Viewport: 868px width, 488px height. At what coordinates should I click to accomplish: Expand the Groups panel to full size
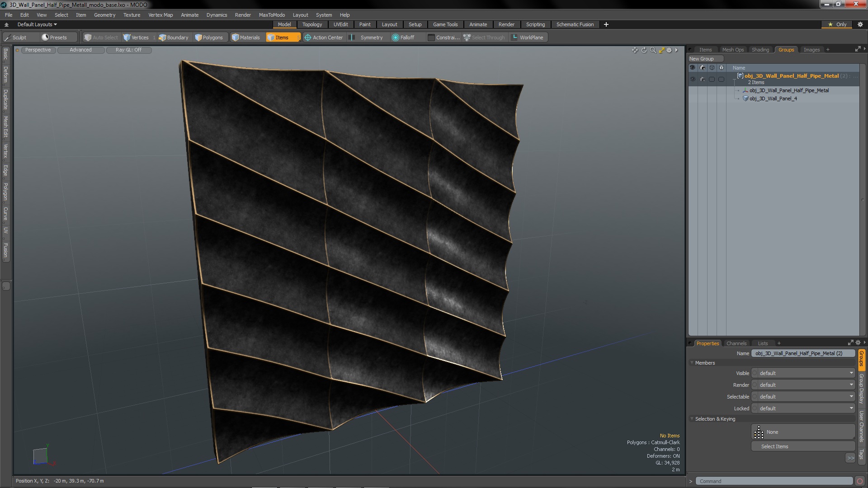[858, 49]
